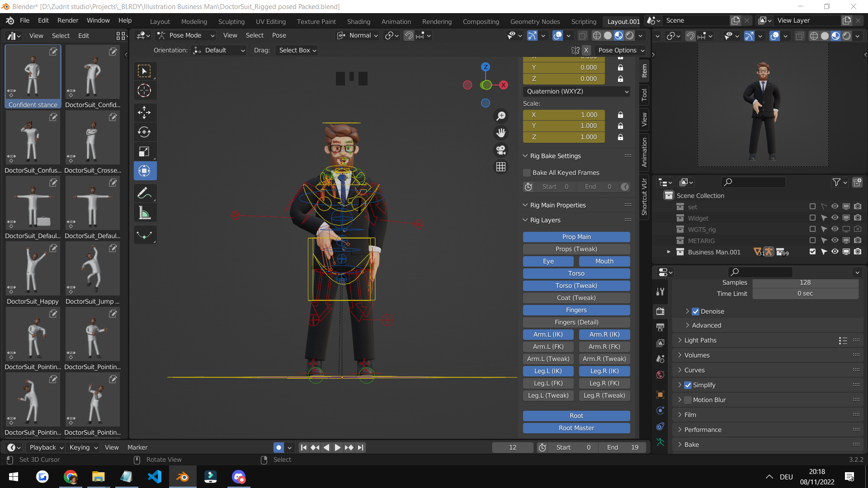
Task: Toggle the Torso (Tweak) rig layer button
Action: point(576,286)
